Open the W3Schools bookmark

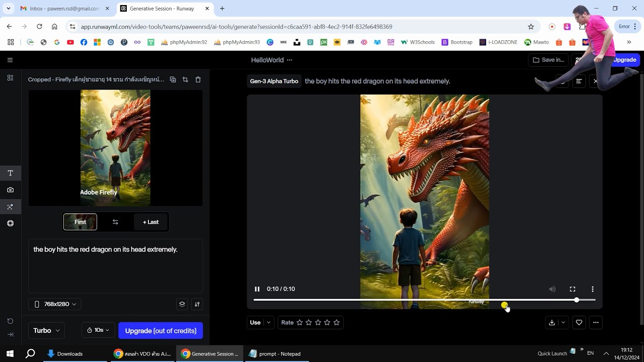pos(418,42)
